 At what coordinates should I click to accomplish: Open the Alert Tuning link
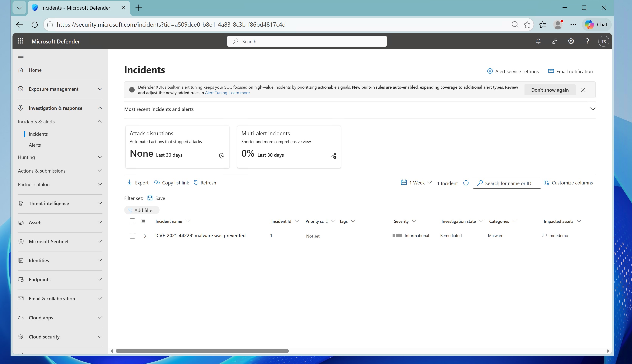(216, 93)
